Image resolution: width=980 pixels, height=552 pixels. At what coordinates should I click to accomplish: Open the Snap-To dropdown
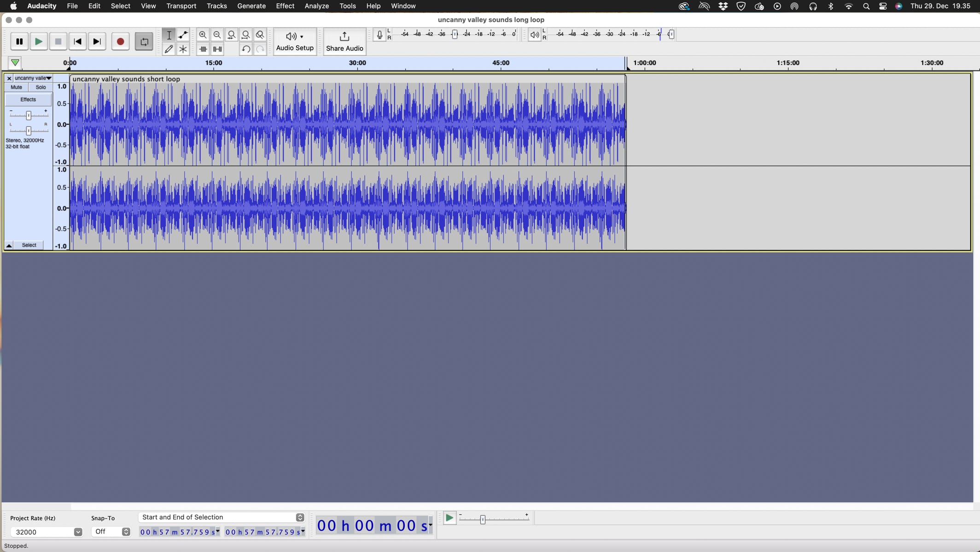tap(126, 532)
